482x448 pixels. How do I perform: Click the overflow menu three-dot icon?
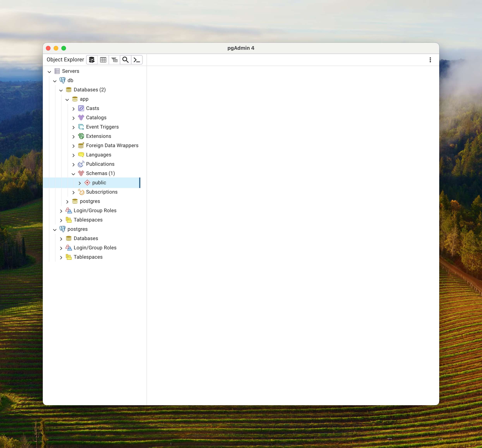[430, 59]
